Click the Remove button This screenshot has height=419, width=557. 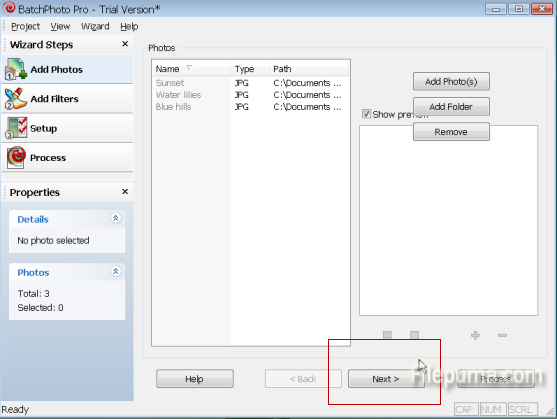coord(451,132)
